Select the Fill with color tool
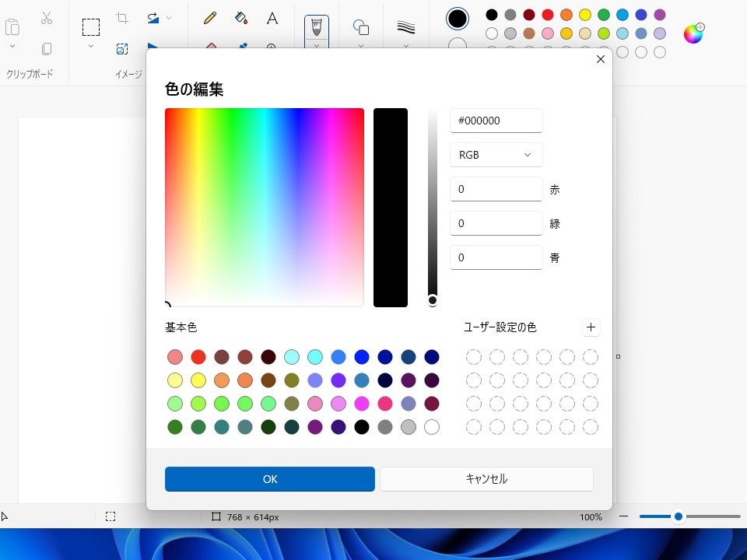The width and height of the screenshot is (747, 560). (x=240, y=18)
